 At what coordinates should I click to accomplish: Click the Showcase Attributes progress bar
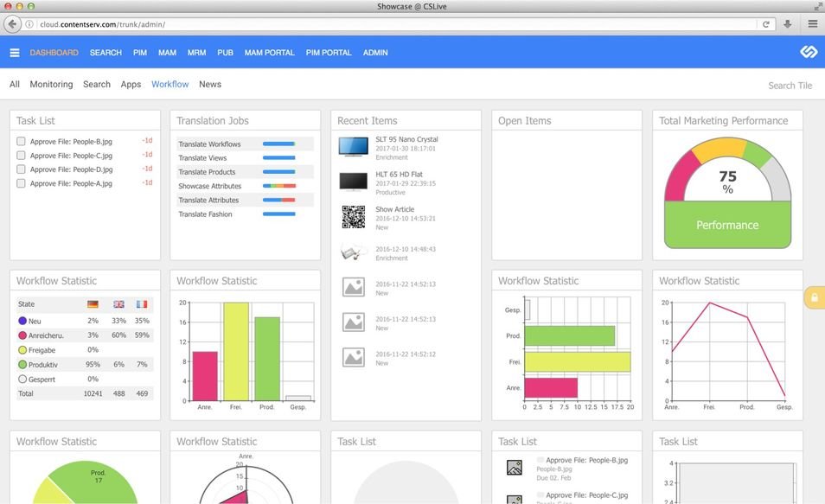pyautogui.click(x=278, y=186)
